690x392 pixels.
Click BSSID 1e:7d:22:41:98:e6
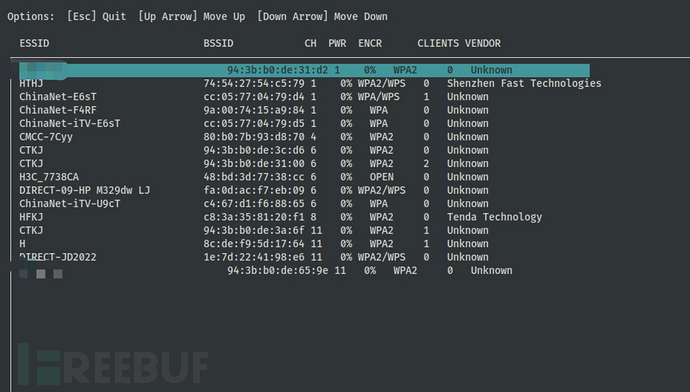[254, 257]
